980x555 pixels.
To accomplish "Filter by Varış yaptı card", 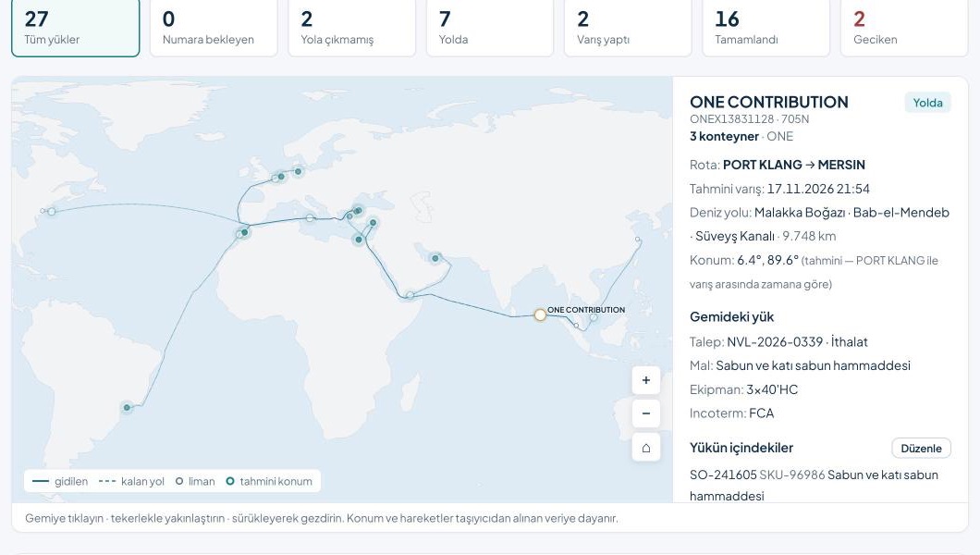I will point(628,28).
